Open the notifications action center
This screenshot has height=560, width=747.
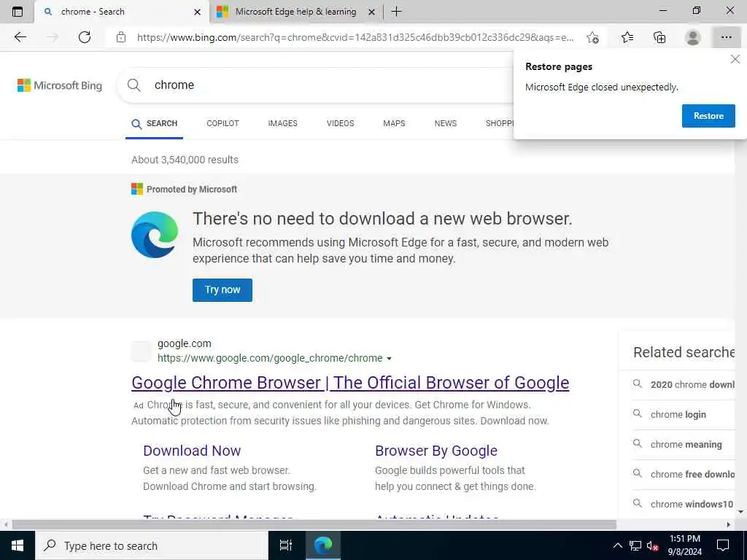[x=723, y=545]
